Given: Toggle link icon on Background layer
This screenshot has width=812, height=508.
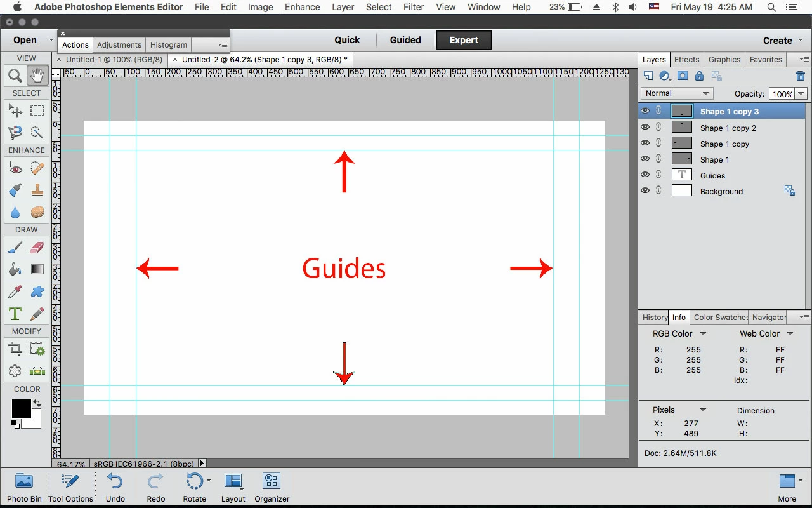Looking at the screenshot, I should (658, 190).
